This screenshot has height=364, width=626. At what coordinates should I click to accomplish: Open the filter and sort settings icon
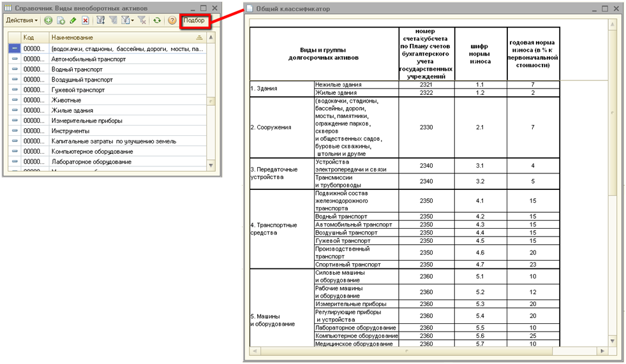(101, 21)
